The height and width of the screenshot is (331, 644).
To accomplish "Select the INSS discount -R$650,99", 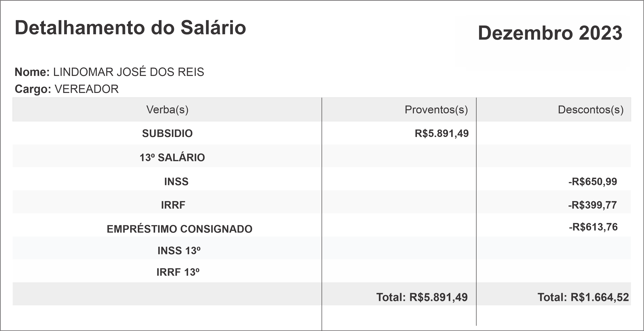I will 593,181.
